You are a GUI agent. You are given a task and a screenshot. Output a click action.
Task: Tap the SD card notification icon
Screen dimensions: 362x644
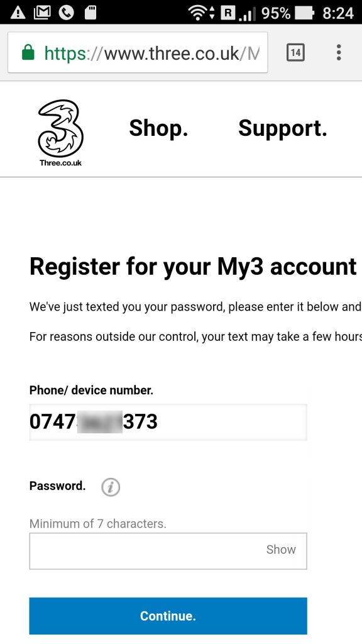[90, 13]
